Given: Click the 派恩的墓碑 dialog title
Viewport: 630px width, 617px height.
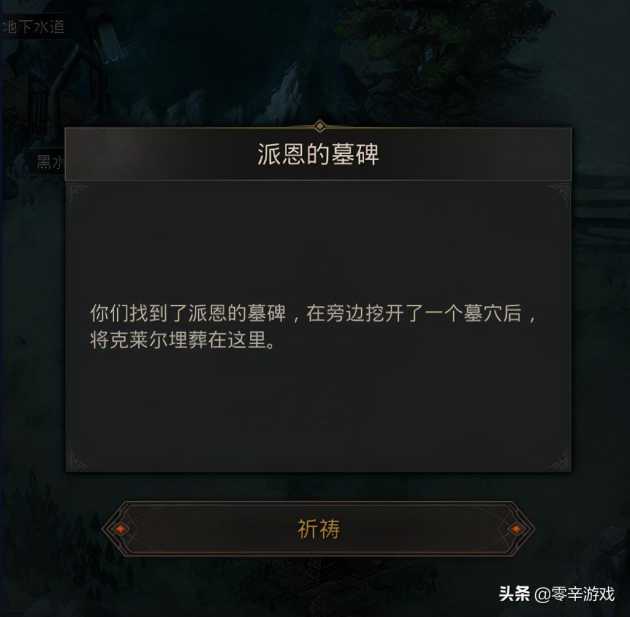Looking at the screenshot, I should 318,154.
